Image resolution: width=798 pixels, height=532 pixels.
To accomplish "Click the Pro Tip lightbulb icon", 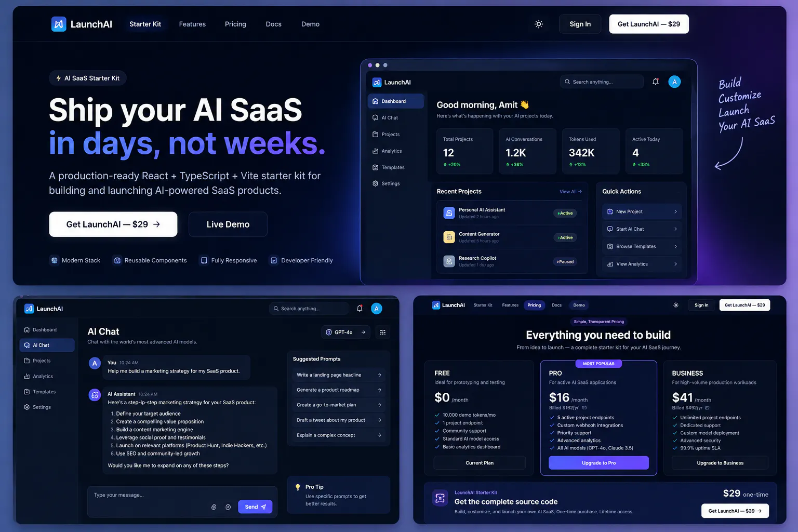I will click(x=298, y=487).
